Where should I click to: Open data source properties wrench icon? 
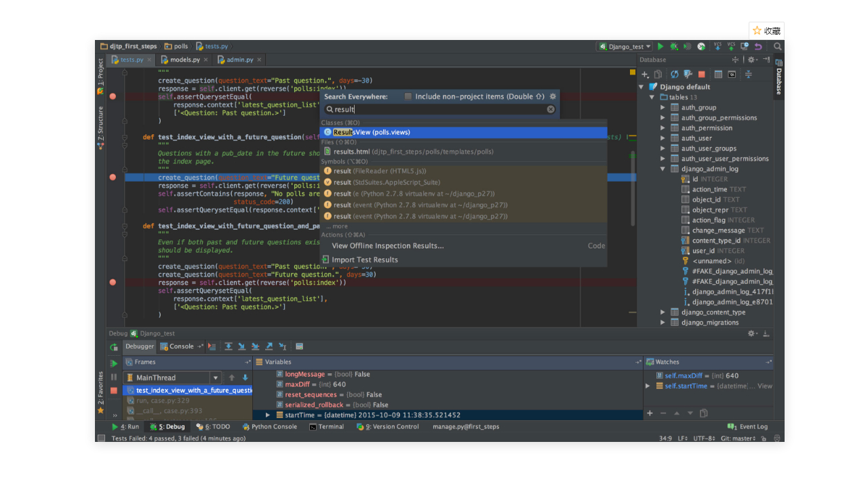pyautogui.click(x=688, y=75)
